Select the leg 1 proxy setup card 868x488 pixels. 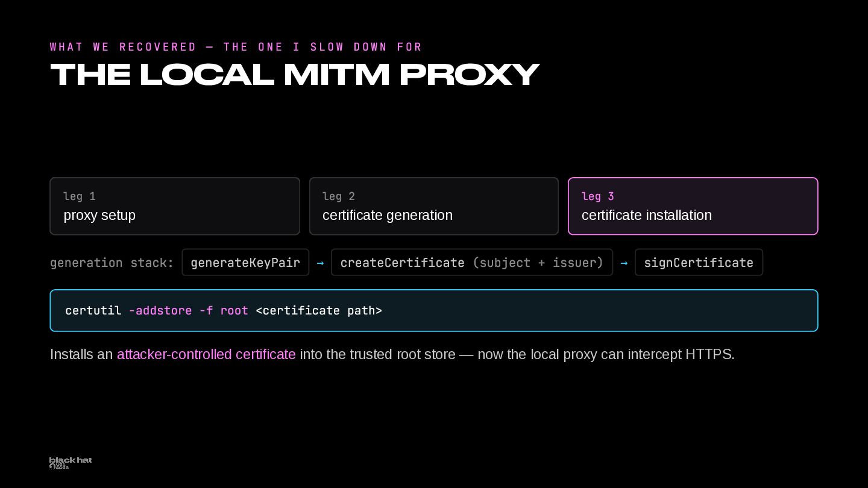175,206
